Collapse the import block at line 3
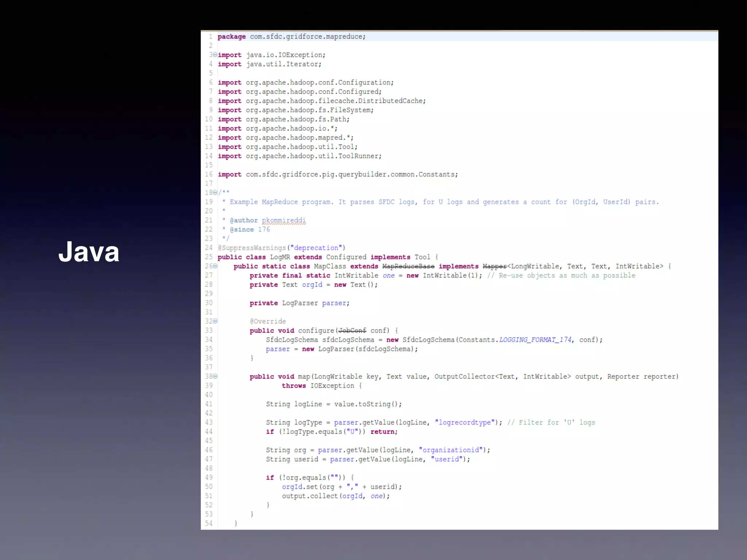Image resolution: width=747 pixels, height=560 pixels. click(215, 55)
